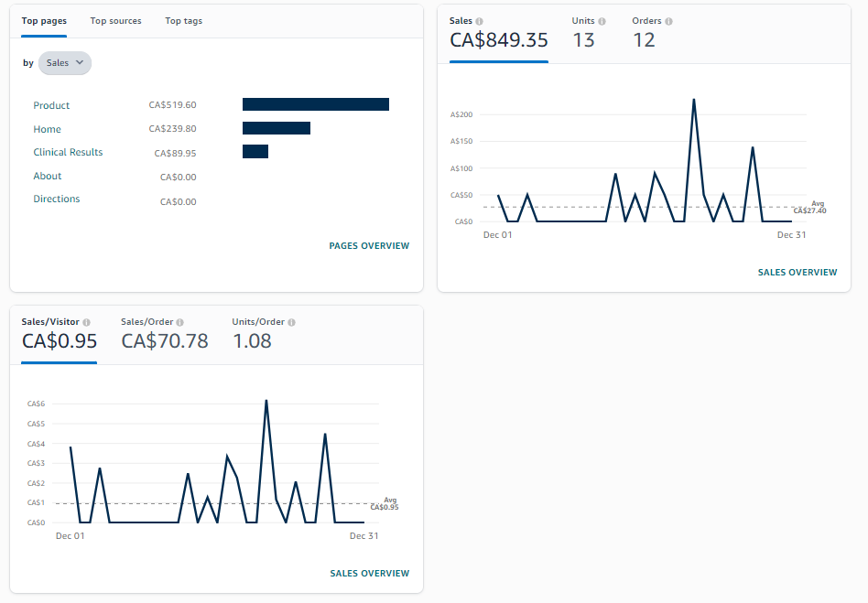The width and height of the screenshot is (868, 603).
Task: Select the Top pages tab
Action: click(44, 21)
